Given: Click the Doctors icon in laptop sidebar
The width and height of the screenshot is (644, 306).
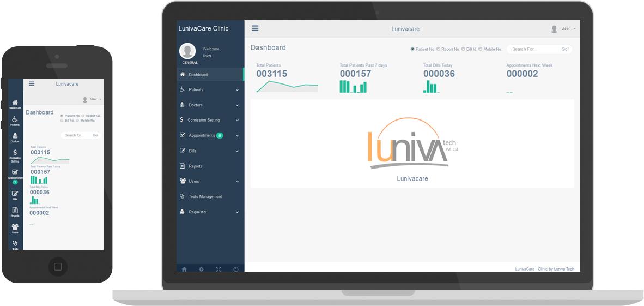Looking at the screenshot, I should tap(183, 105).
